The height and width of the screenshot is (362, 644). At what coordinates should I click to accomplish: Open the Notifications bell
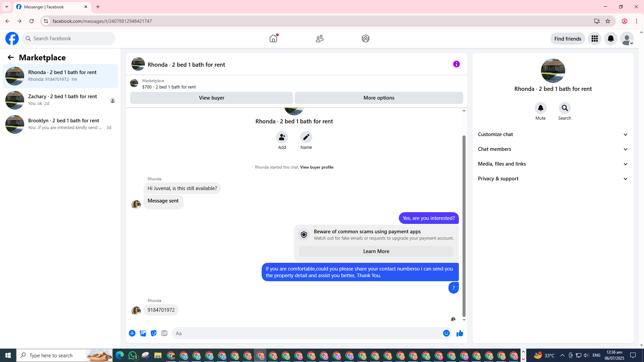[x=610, y=39]
